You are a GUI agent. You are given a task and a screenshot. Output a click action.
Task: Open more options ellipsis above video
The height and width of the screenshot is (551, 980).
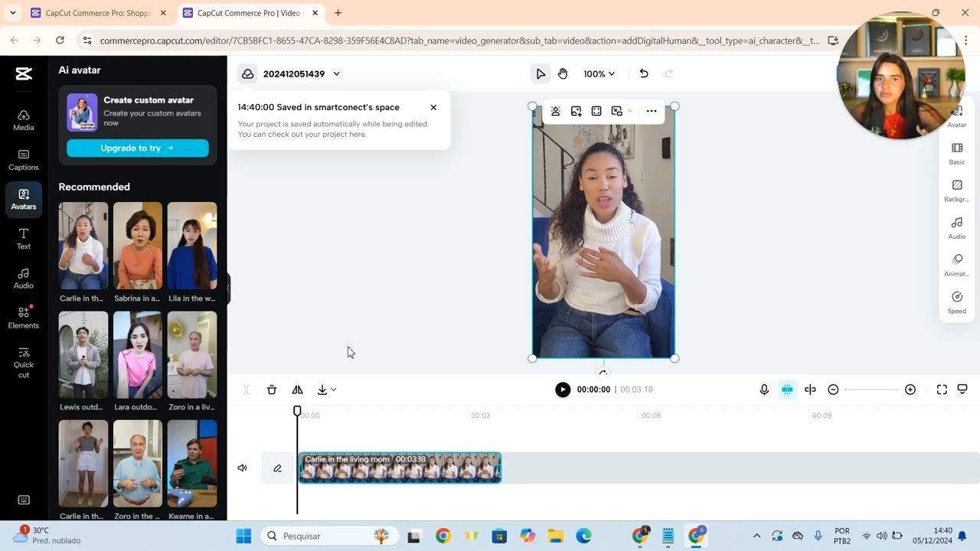point(652,111)
